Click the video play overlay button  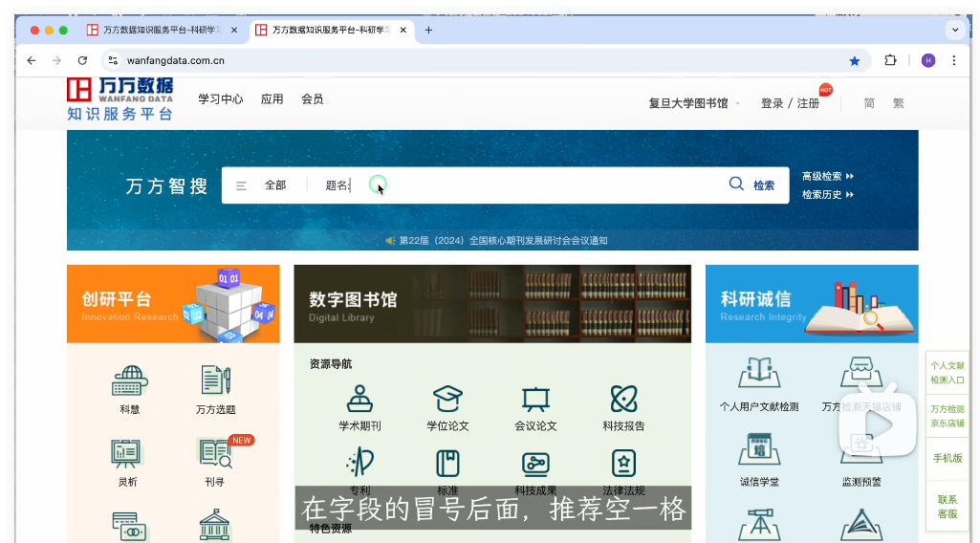[x=878, y=424]
